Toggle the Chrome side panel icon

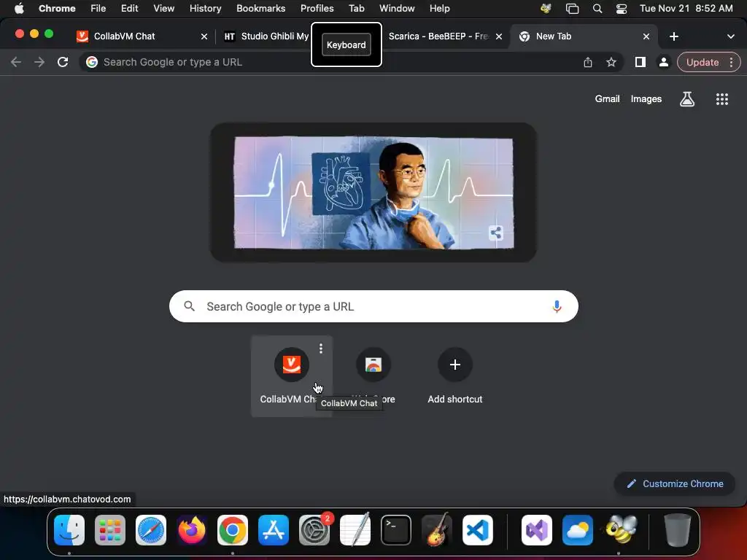pos(640,62)
